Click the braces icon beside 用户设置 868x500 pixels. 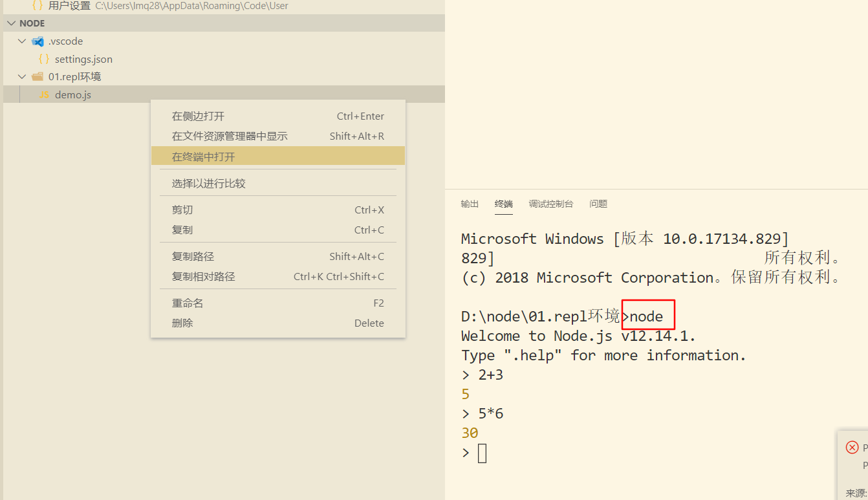click(38, 6)
